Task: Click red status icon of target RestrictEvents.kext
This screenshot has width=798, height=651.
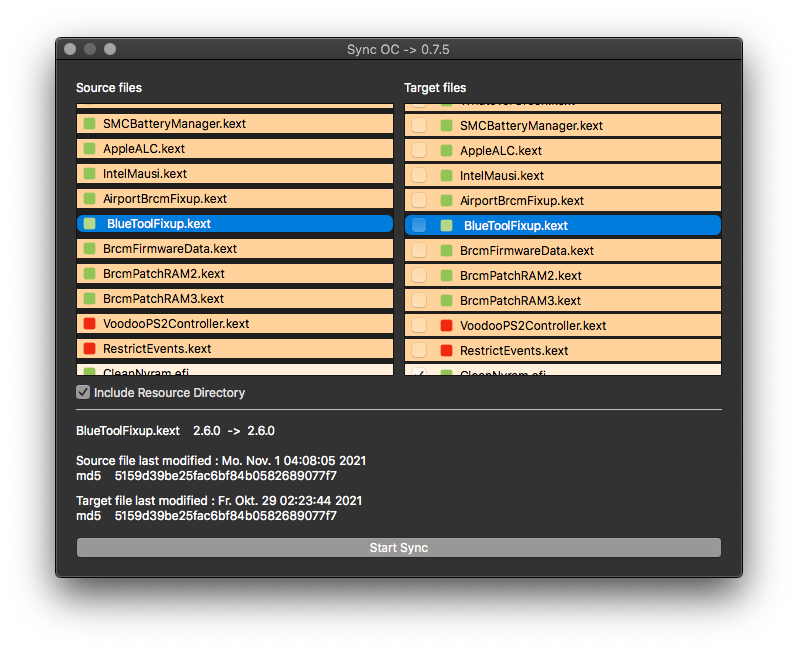Action: (446, 350)
